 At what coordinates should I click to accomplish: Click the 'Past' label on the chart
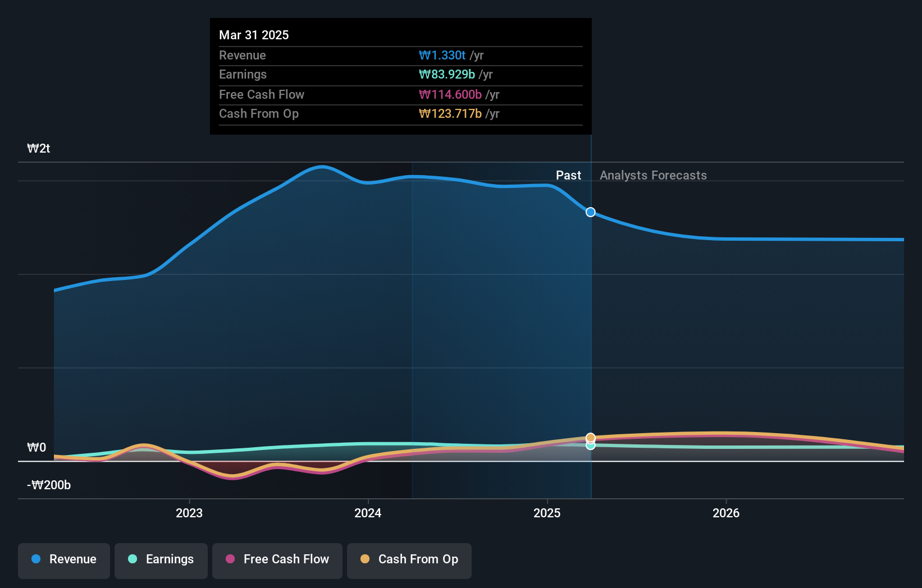click(568, 175)
